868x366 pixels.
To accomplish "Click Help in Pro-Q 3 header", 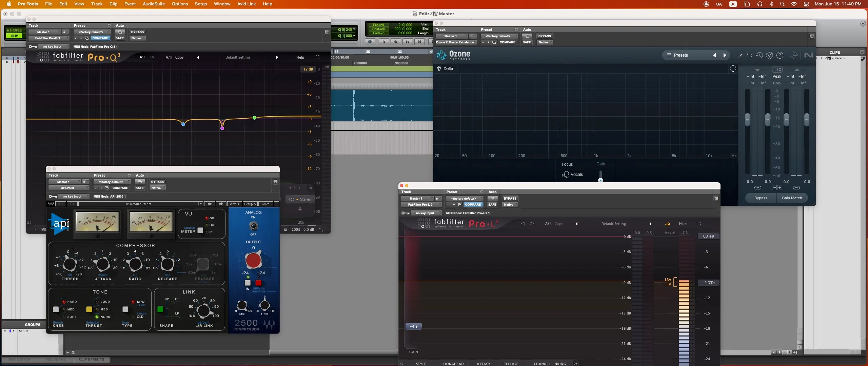I will [x=300, y=57].
